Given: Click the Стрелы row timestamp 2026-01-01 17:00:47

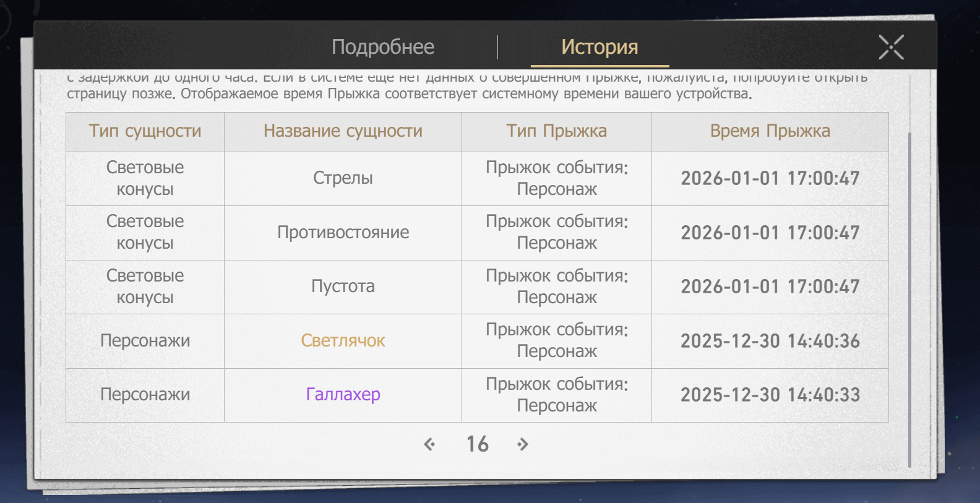Looking at the screenshot, I should point(770,178).
